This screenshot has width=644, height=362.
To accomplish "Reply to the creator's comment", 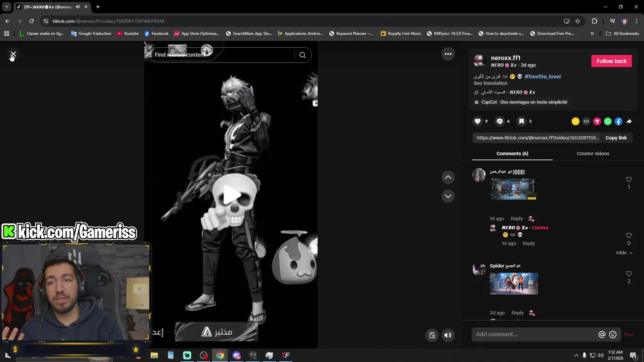I will pyautogui.click(x=528, y=243).
